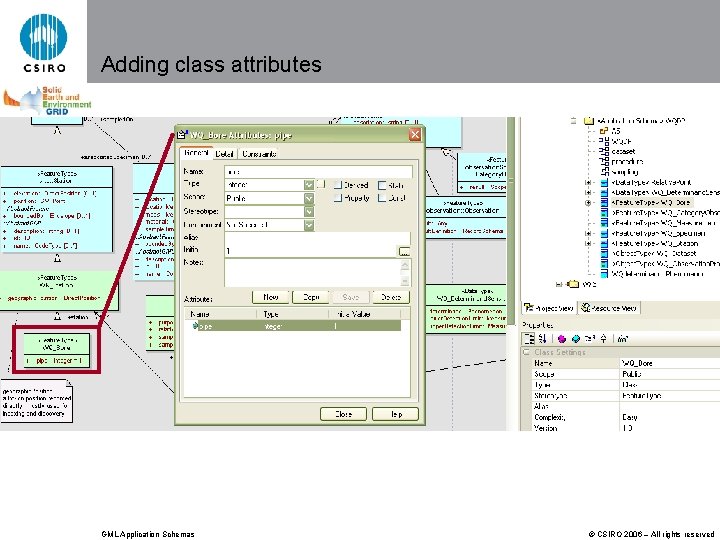720x540 pixels.
Task: Switch to the Constraints tab
Action: click(259, 154)
